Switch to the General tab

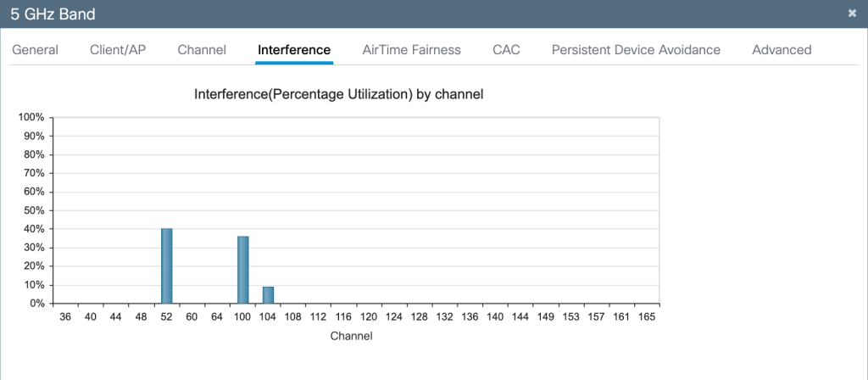pos(35,50)
